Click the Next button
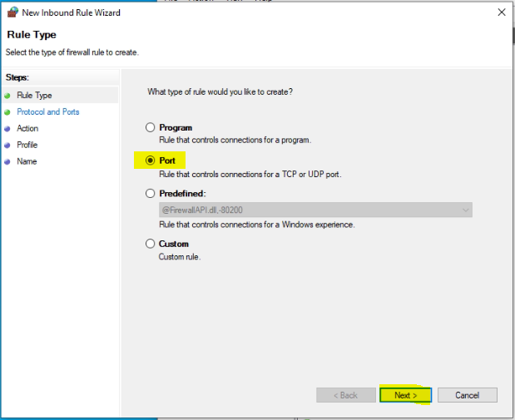The height and width of the screenshot is (420, 515). click(406, 395)
